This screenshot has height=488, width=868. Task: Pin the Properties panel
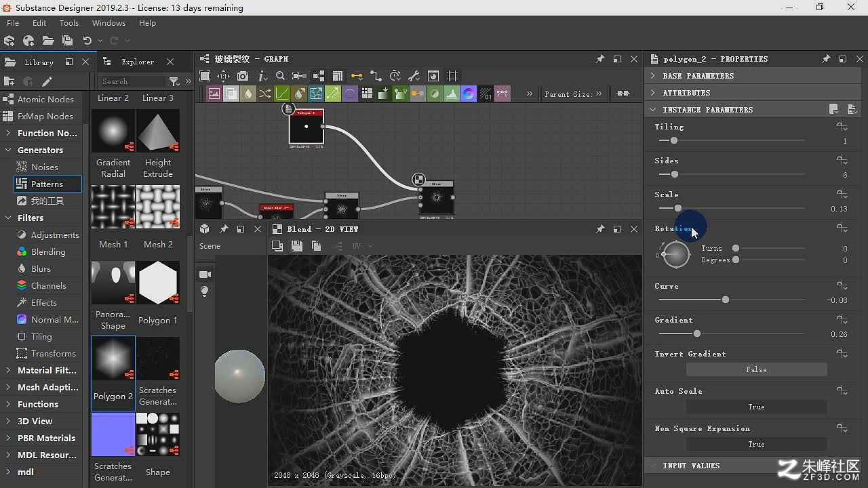(x=826, y=59)
